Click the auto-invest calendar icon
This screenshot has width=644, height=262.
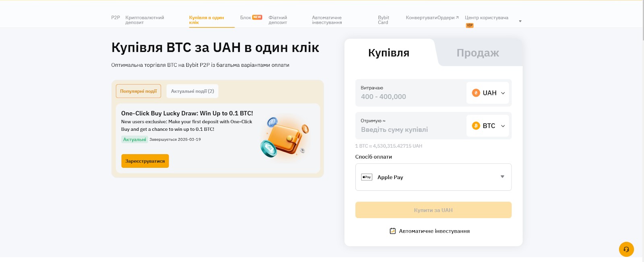tap(393, 231)
